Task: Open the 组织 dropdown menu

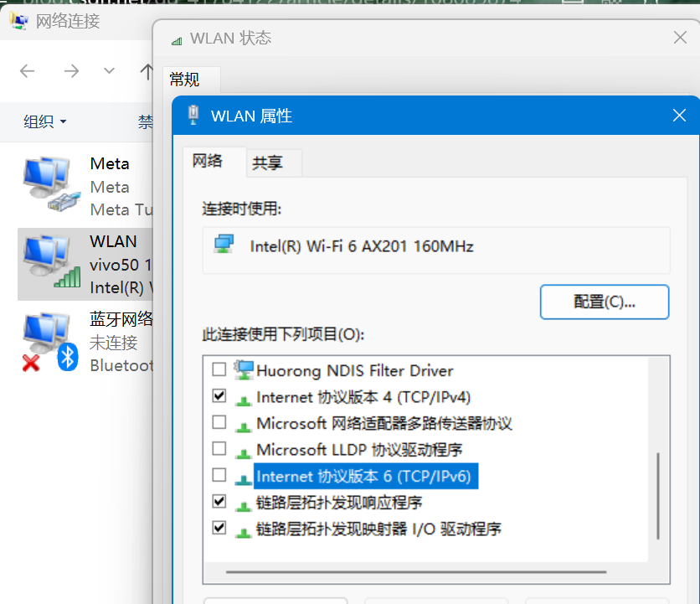Action: click(44, 122)
